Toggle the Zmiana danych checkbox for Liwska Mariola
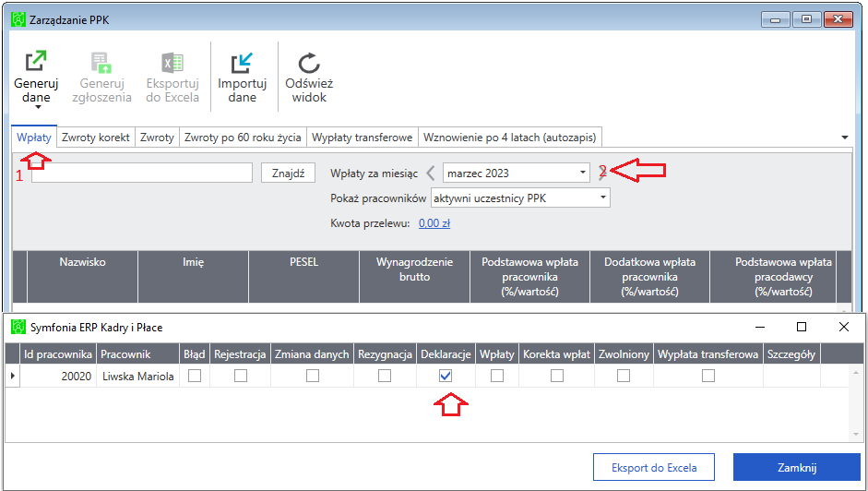This screenshot has height=491, width=868. (312, 376)
